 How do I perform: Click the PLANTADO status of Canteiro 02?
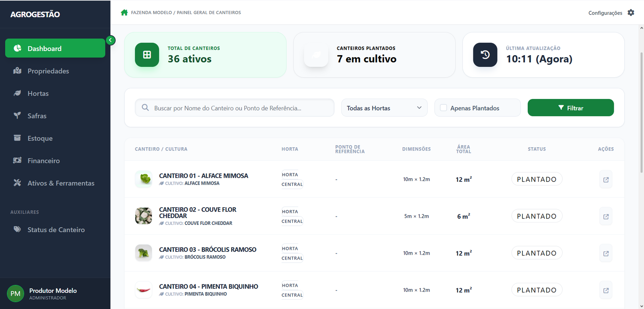[x=537, y=216]
